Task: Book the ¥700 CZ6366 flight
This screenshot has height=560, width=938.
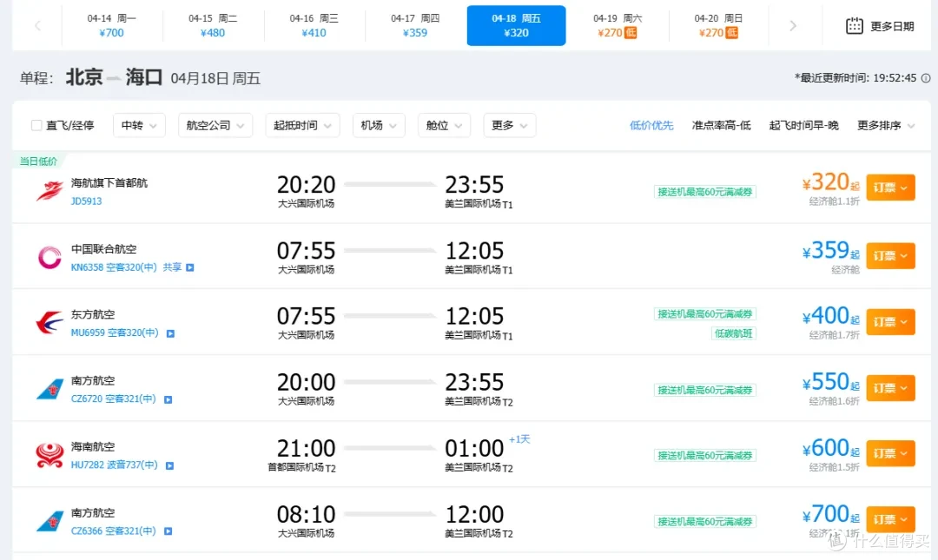Action: click(x=890, y=519)
